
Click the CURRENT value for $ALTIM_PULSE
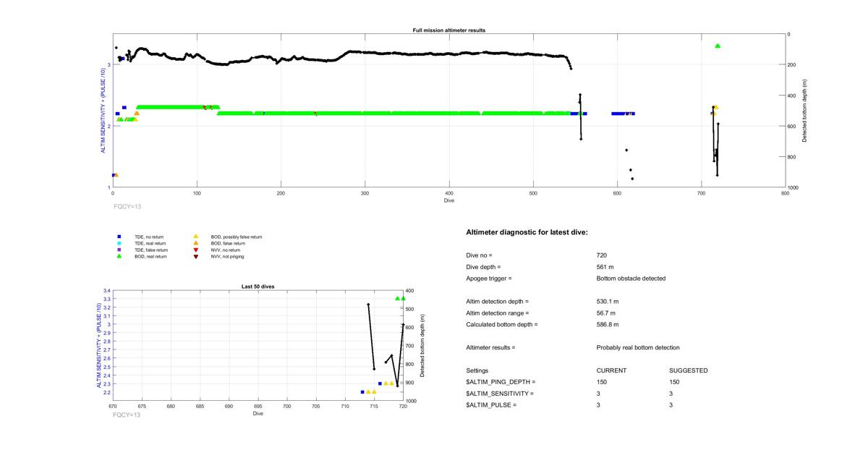click(x=599, y=405)
